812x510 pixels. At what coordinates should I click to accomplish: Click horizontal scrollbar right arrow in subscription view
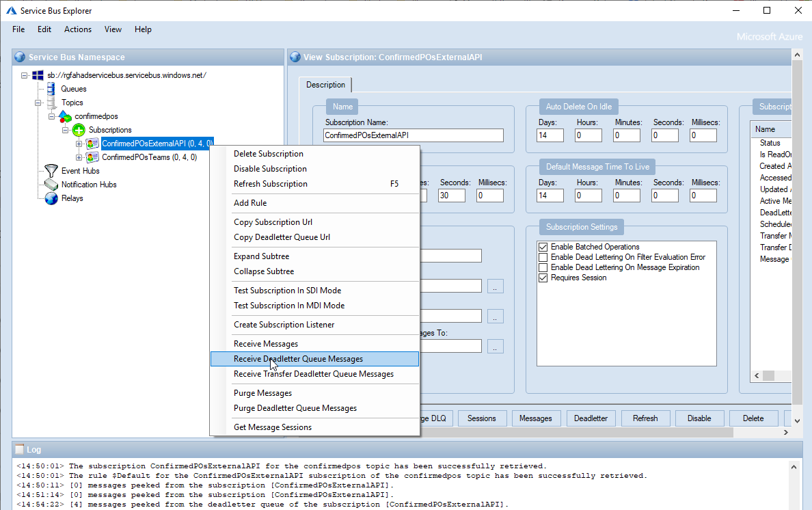click(786, 432)
